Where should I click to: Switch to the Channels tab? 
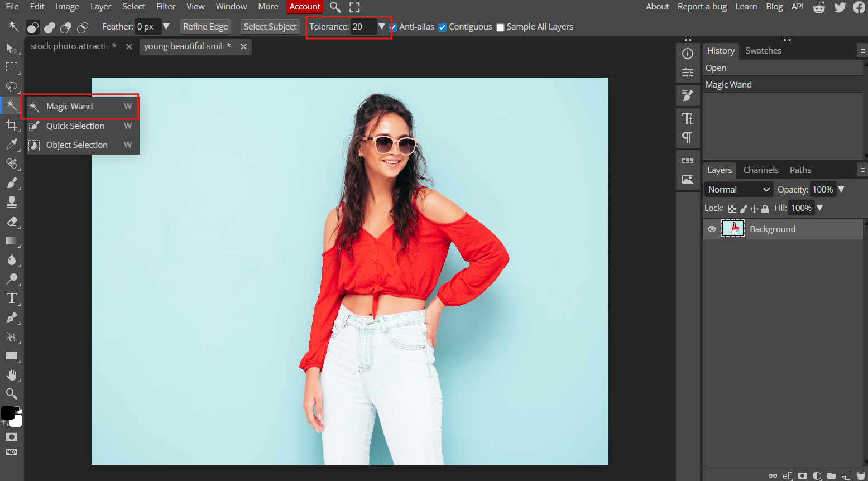coord(760,170)
